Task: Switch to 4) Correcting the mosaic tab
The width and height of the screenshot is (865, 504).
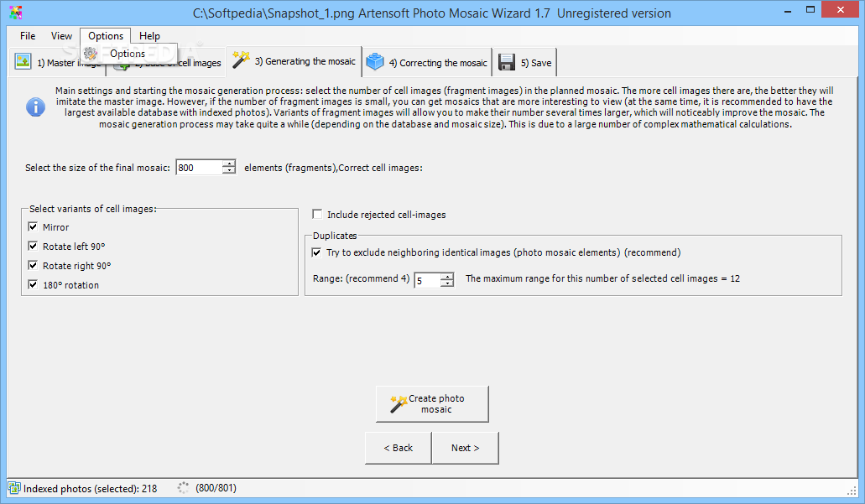Action: (x=428, y=62)
